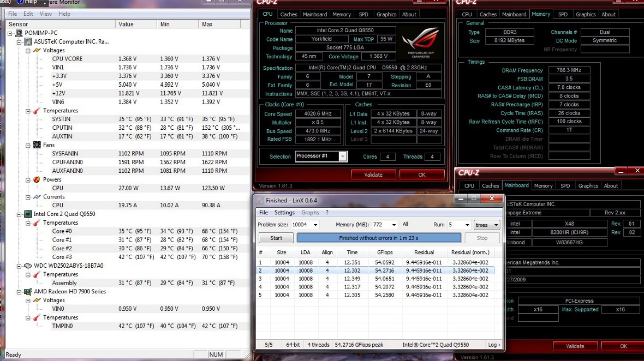Click the POMIMP-PC computer icon
The height and width of the screenshot is (361, 644).
(x=20, y=33)
